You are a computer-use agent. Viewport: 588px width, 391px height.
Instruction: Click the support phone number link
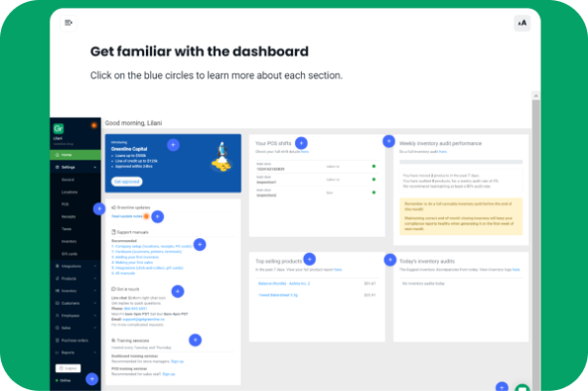pos(135,309)
